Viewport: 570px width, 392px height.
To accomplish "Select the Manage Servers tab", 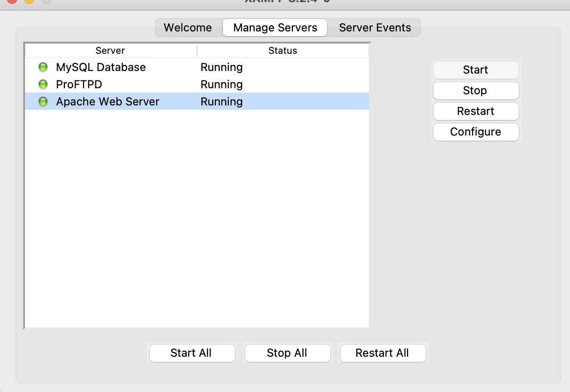I will (275, 28).
